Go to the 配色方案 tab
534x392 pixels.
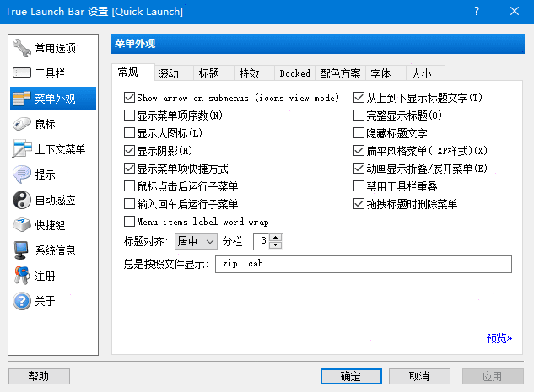(x=340, y=73)
